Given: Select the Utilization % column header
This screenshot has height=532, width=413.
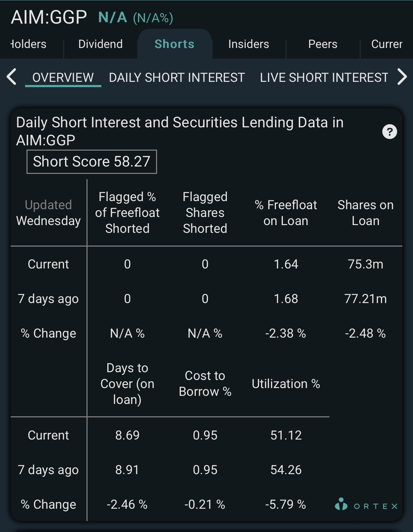Looking at the screenshot, I should point(286,384).
